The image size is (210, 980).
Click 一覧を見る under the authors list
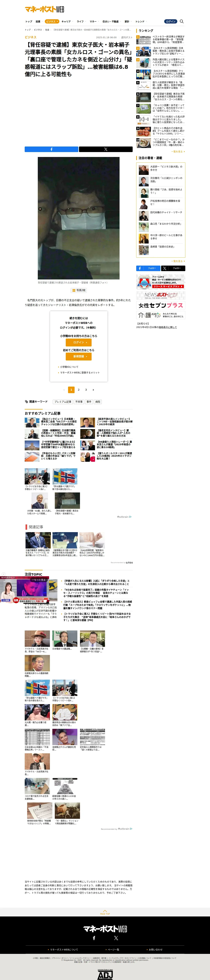click(x=178, y=261)
